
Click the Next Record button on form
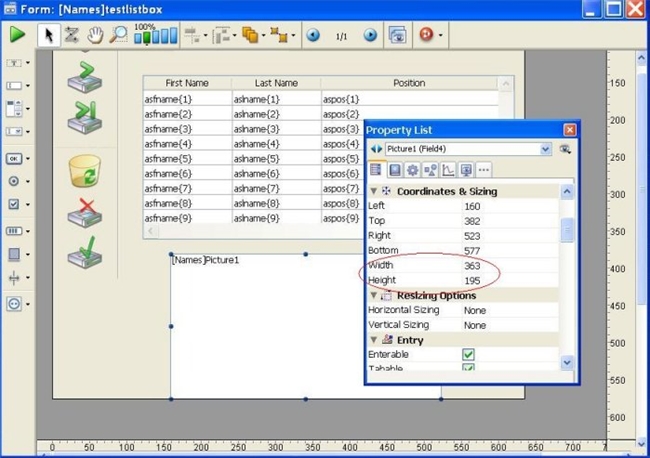[84, 79]
